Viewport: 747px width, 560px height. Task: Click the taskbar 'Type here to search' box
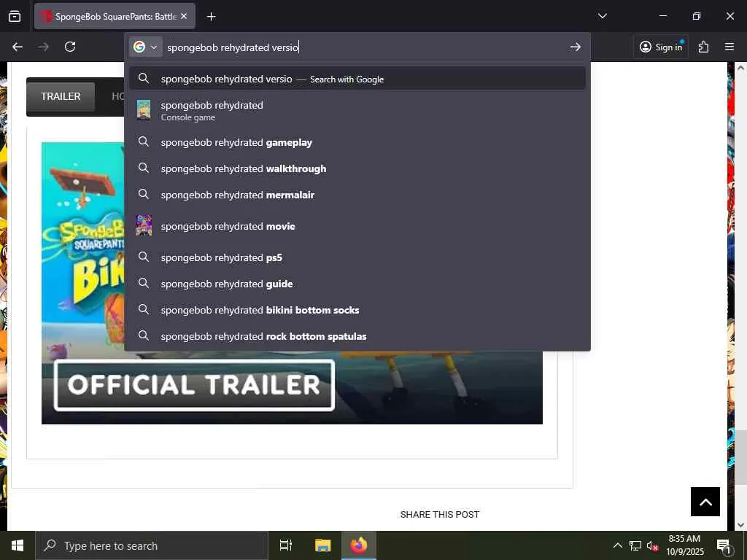tap(152, 545)
